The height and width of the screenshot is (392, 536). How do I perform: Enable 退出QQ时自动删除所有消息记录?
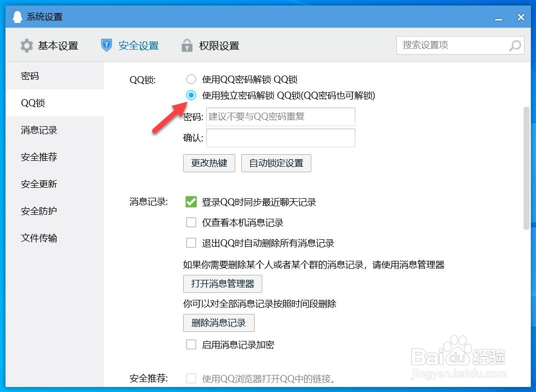[191, 243]
